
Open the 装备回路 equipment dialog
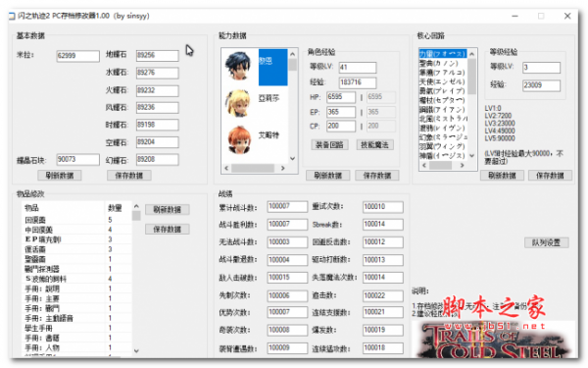tap(329, 145)
